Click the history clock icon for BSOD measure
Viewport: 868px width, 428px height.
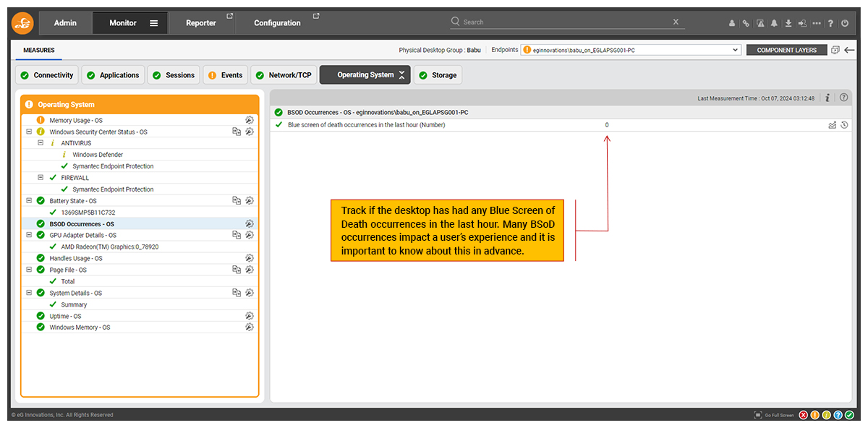click(844, 125)
